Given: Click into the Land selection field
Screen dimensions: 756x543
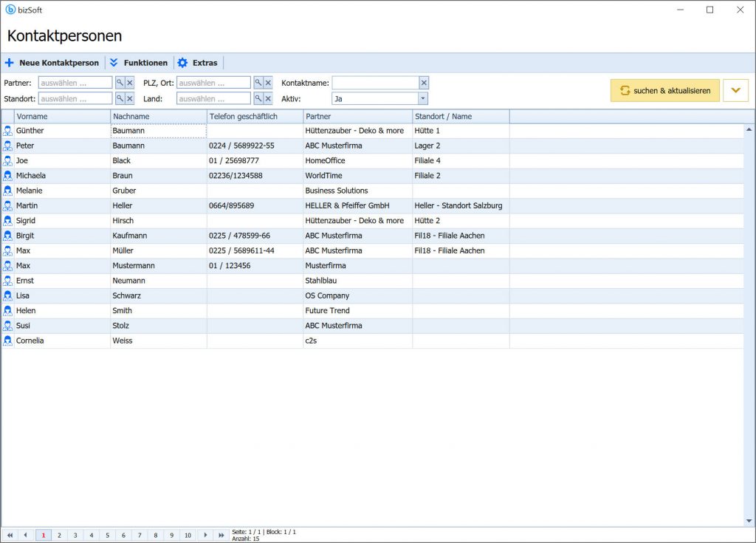Looking at the screenshot, I should click(x=213, y=99).
